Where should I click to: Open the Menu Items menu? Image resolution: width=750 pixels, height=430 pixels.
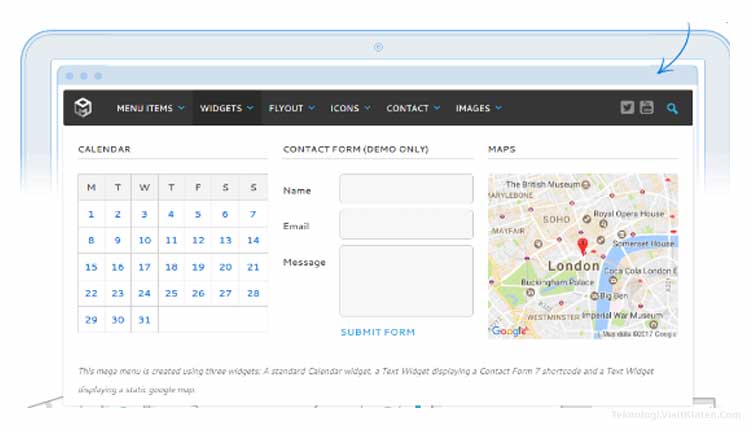click(144, 108)
